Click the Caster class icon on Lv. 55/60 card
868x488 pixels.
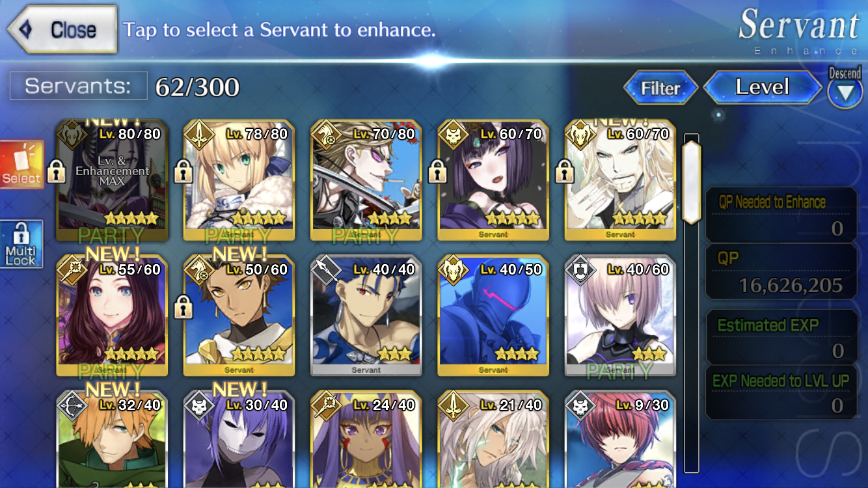pyautogui.click(x=70, y=269)
